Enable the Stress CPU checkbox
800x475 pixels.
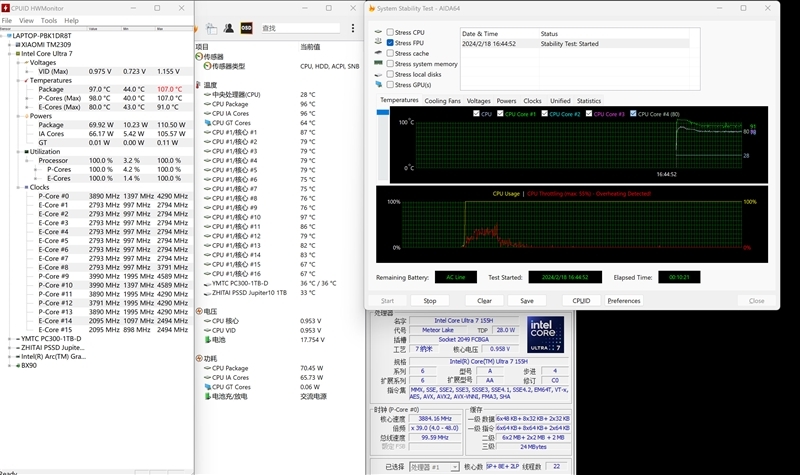click(x=390, y=33)
